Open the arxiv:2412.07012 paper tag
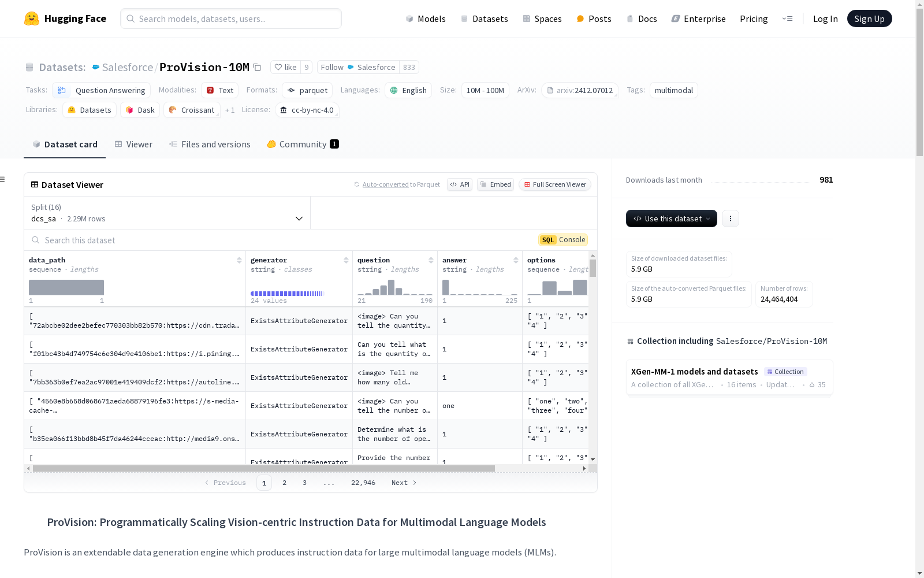Image resolution: width=924 pixels, height=578 pixels. tap(580, 90)
